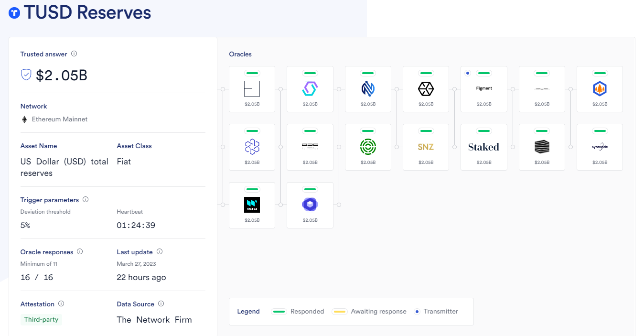
Task: Select the oracle with black hexagon cube logo
Action: [426, 88]
